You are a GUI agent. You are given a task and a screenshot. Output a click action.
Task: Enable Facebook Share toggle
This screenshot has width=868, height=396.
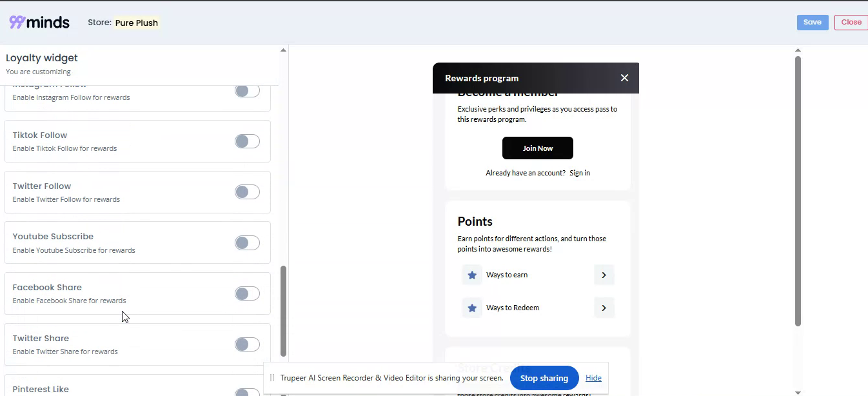tap(247, 293)
